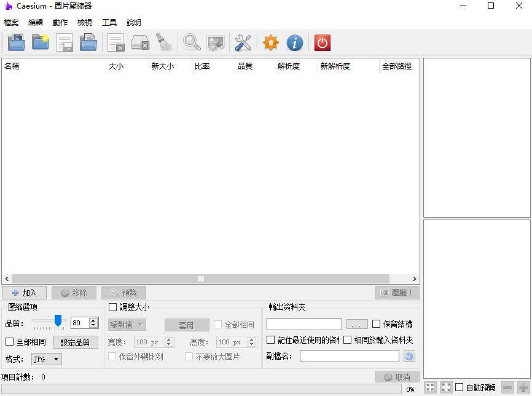This screenshot has width=532, height=396.
Task: Open settings via wrench and screwdriver icon
Action: click(x=243, y=43)
